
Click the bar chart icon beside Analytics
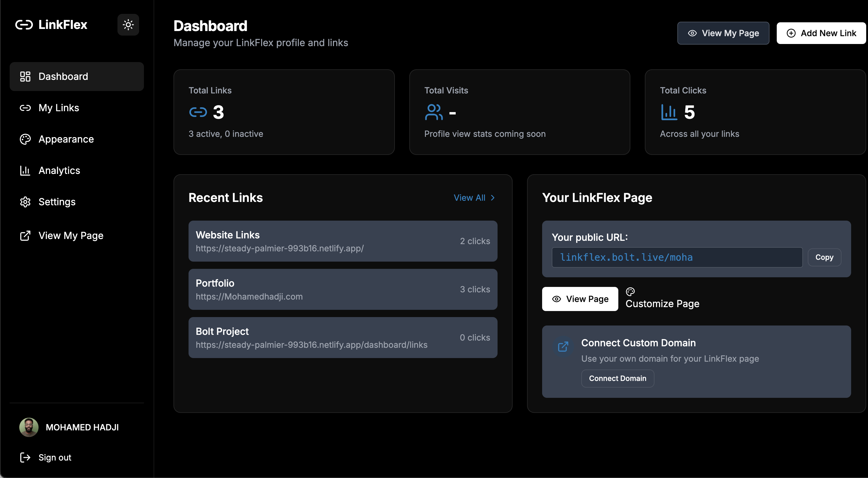25,171
